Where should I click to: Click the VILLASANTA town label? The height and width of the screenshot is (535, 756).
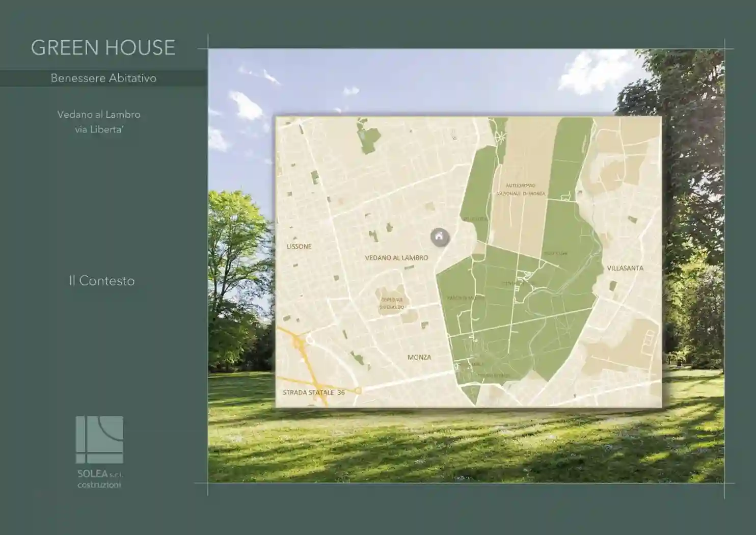(625, 268)
